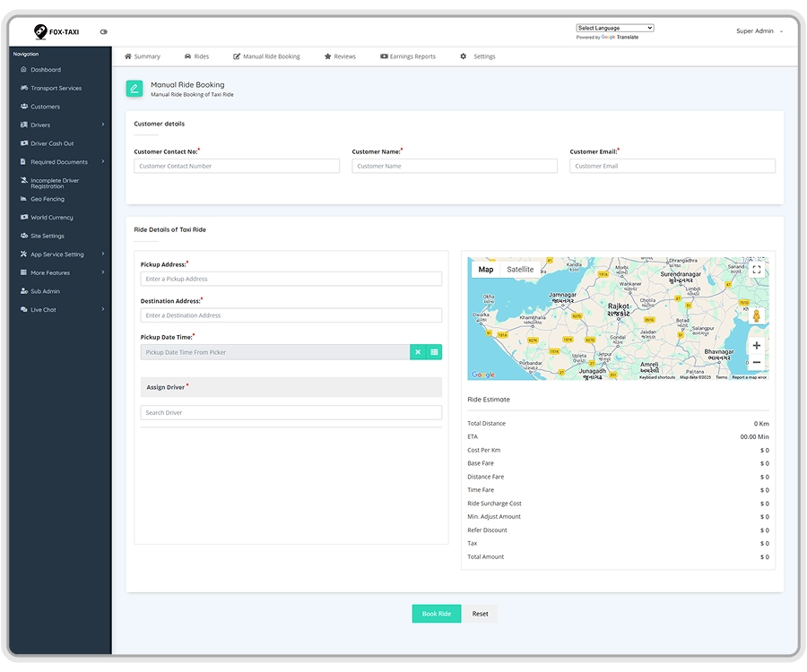Click the App Service Setting sidebar icon
Screen dimensions: 807x672
(x=23, y=254)
